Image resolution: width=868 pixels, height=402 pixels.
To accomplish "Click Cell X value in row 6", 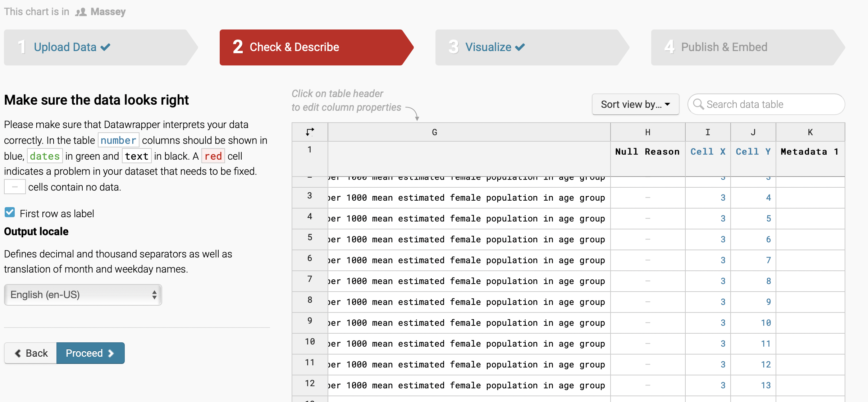I will click(708, 260).
